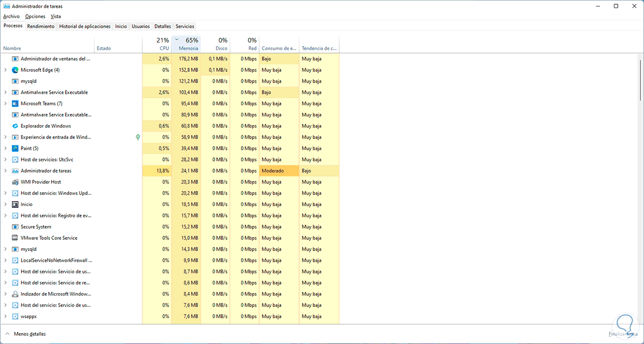The height and width of the screenshot is (344, 644).
Task: Click the Administrador de ventanas row icon
Action: click(x=15, y=58)
